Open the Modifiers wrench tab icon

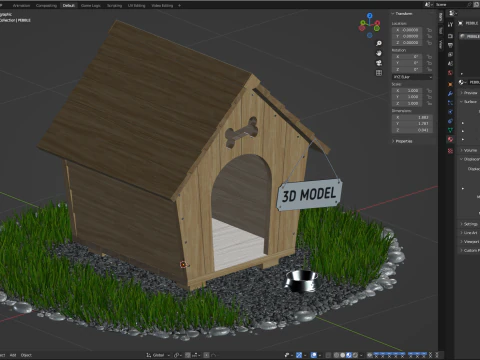(x=450, y=94)
